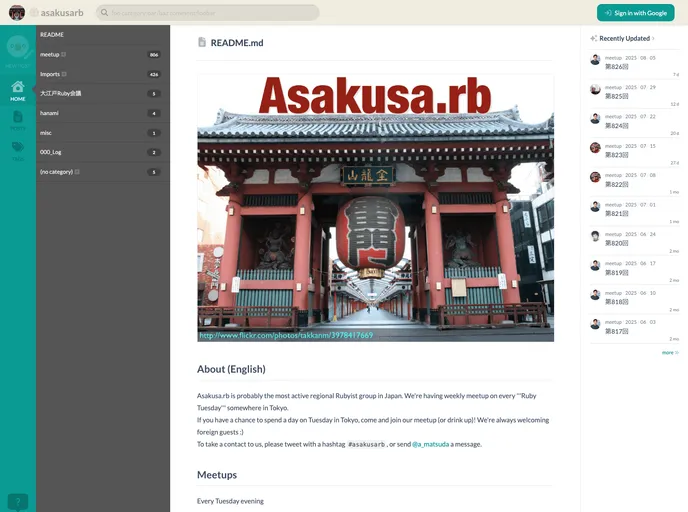
Task: Click the Recently Updated sparkle icon
Action: [x=594, y=39]
